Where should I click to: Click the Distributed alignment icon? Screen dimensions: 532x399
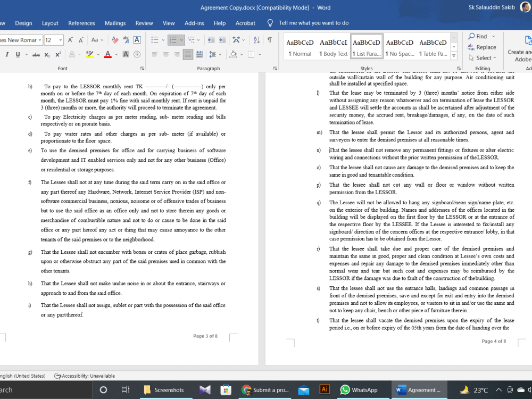[x=199, y=54]
